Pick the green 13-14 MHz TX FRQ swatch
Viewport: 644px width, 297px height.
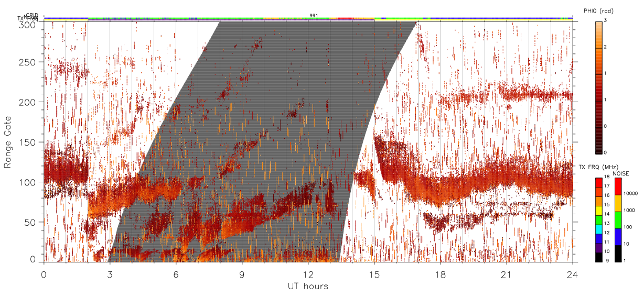[599, 219]
